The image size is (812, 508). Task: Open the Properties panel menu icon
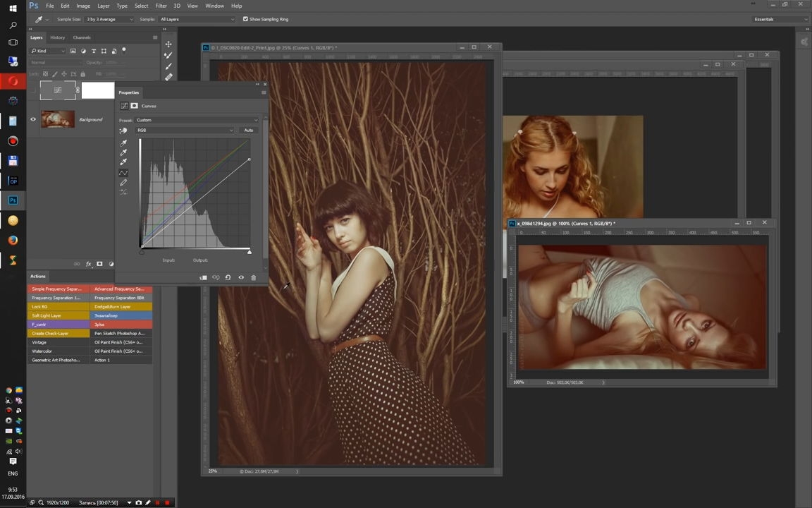(264, 92)
